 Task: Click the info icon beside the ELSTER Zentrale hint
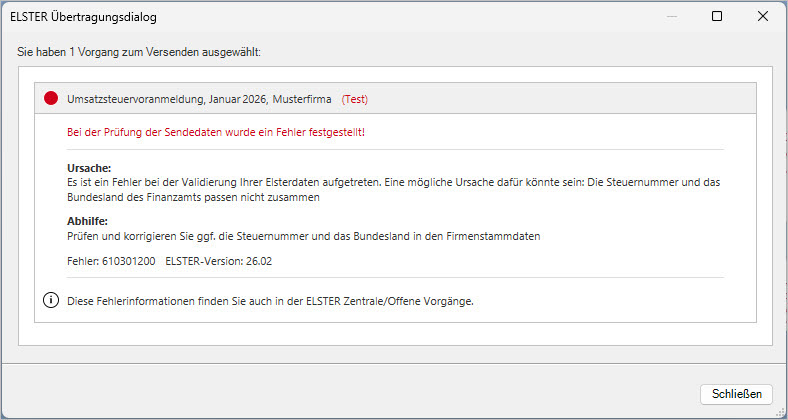(x=51, y=301)
